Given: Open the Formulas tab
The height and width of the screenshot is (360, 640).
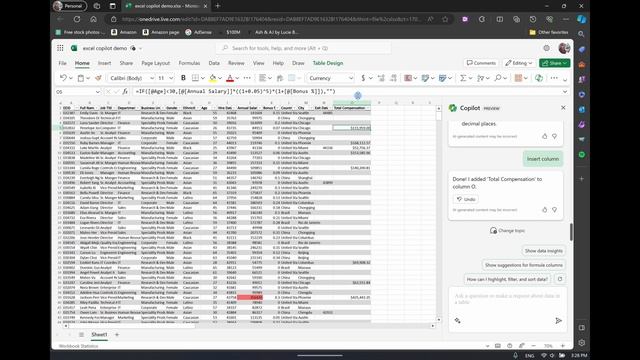Looking at the screenshot, I should 189,63.
